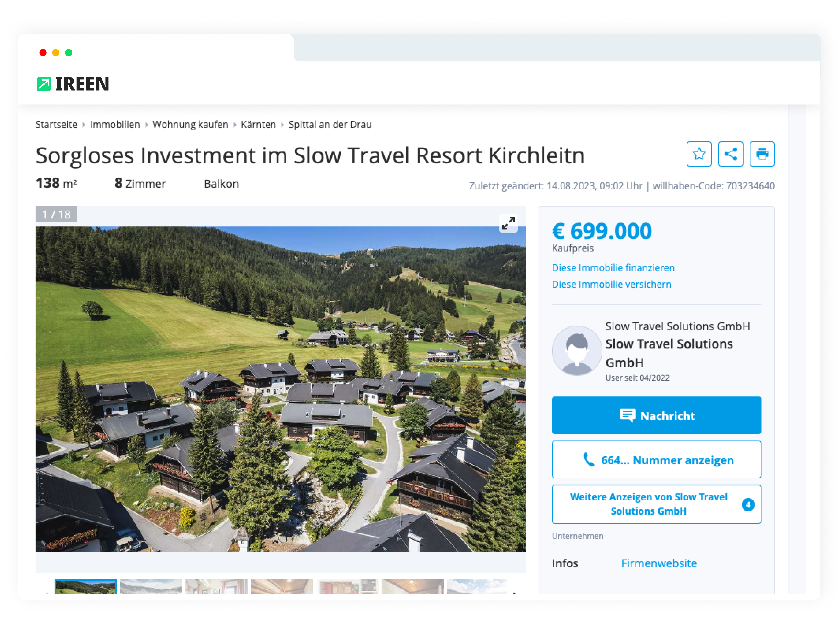Screen dimensions: 840x633
Task: Select the second gallery thumbnail
Action: click(151, 587)
